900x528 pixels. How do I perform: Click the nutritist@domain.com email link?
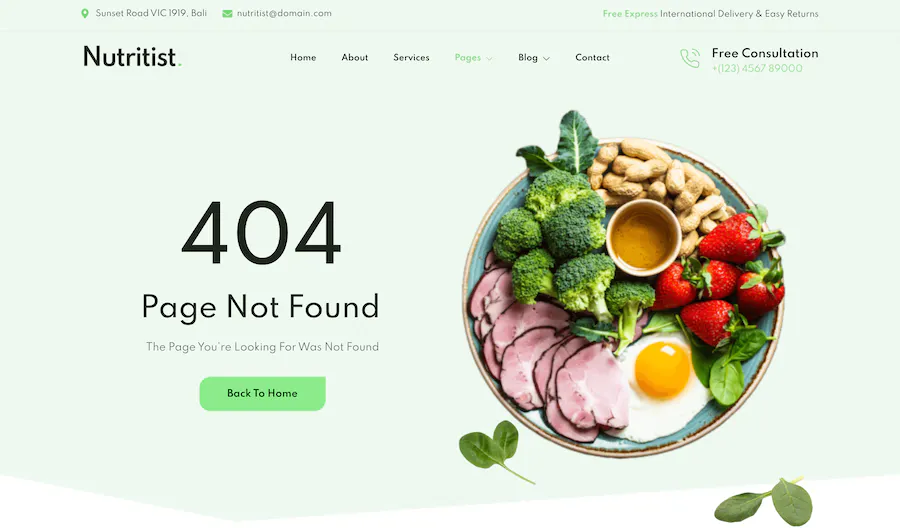(284, 13)
